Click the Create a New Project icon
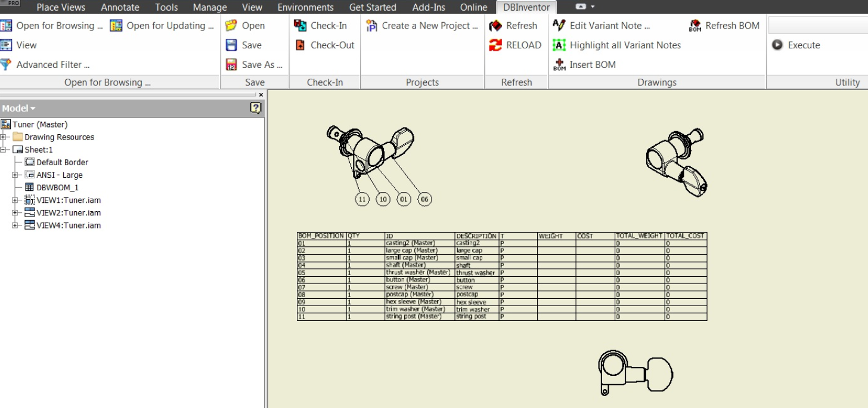This screenshot has width=868, height=408. pos(371,26)
